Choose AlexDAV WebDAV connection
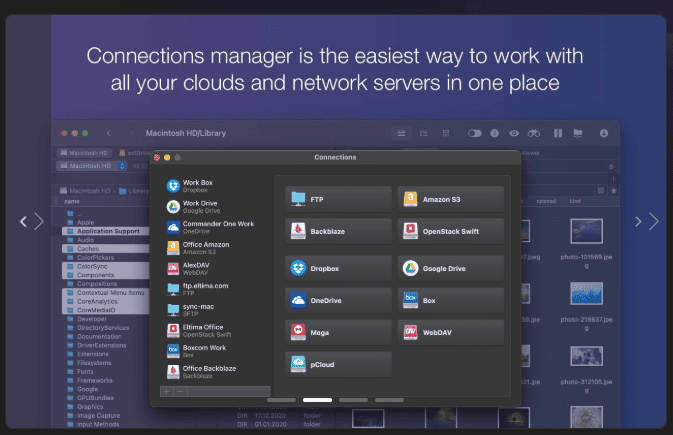This screenshot has height=435, width=673. (x=212, y=268)
